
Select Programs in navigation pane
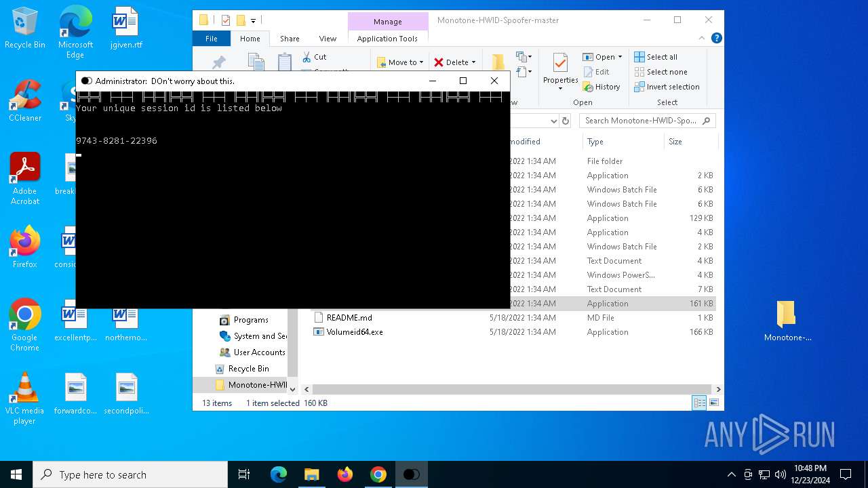(x=251, y=320)
